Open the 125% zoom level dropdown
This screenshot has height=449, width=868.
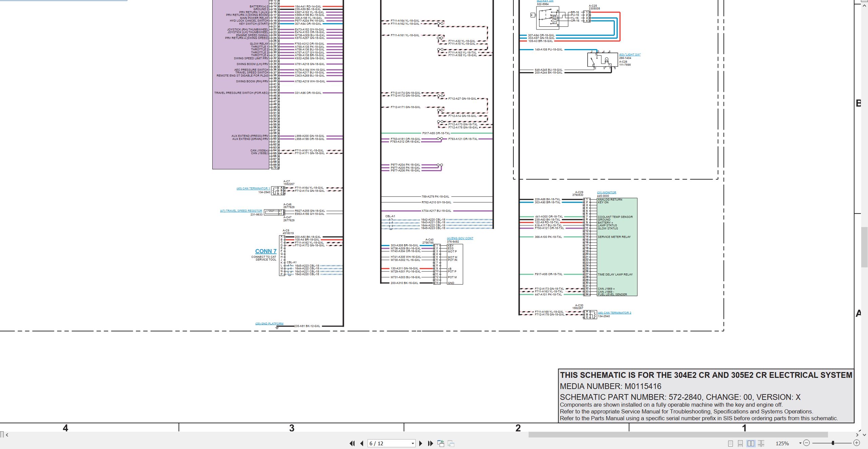pos(800,443)
